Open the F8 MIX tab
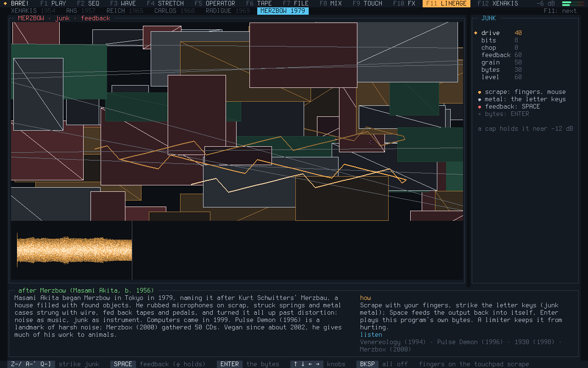This screenshot has height=368, width=588. click(331, 3)
